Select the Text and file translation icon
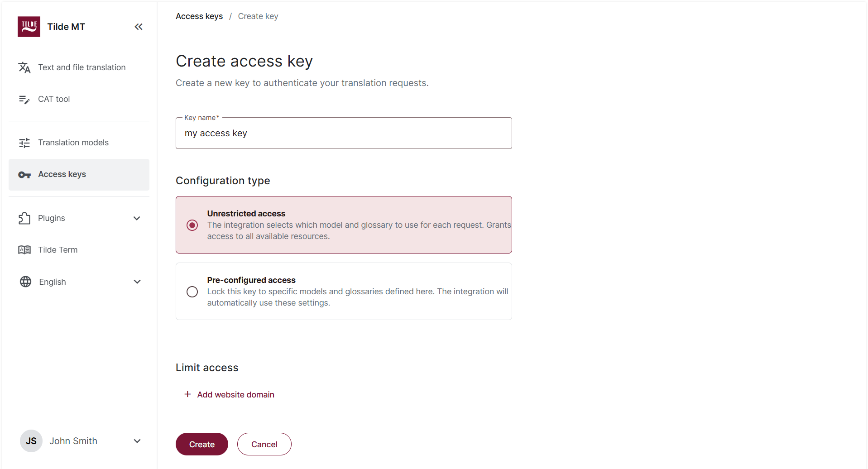 pos(24,67)
